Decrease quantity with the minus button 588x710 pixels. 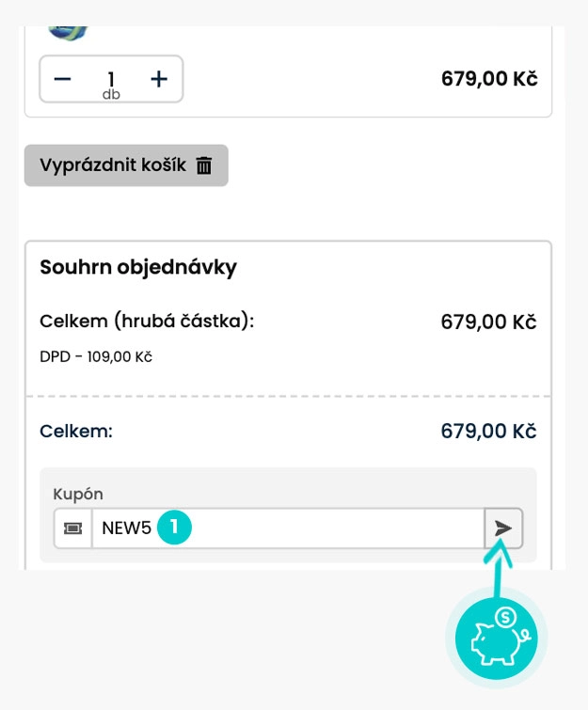pos(63,79)
